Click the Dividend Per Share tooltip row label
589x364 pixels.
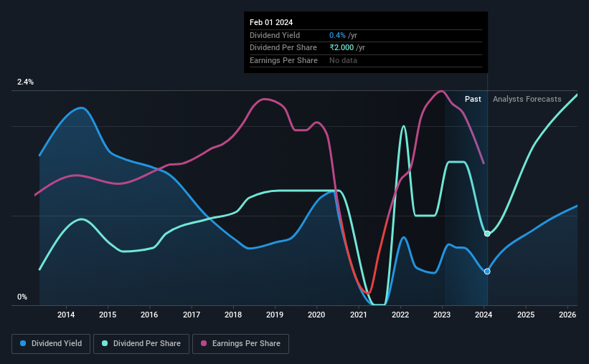[x=283, y=48]
